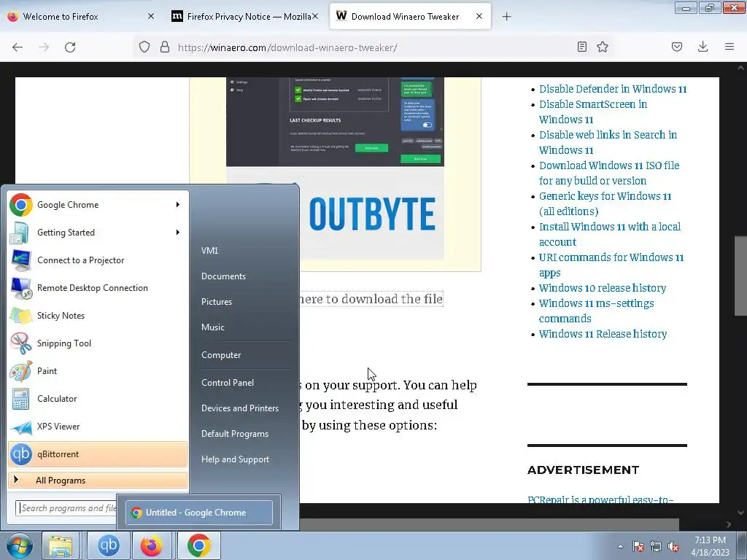Select Untitled - Google Chrome window preview
747x560 pixels.
tap(199, 513)
